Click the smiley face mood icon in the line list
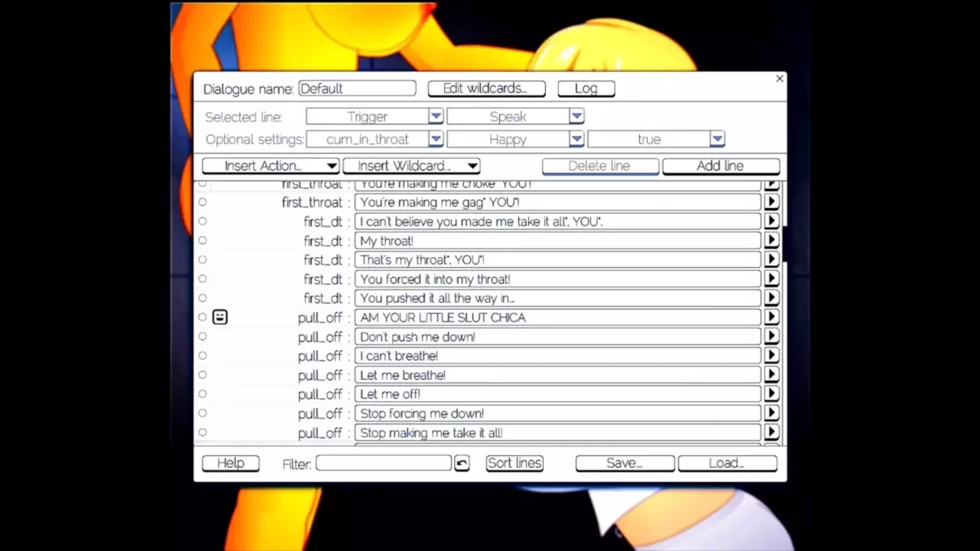Screen dimensions: 980x551 coord(220,317)
